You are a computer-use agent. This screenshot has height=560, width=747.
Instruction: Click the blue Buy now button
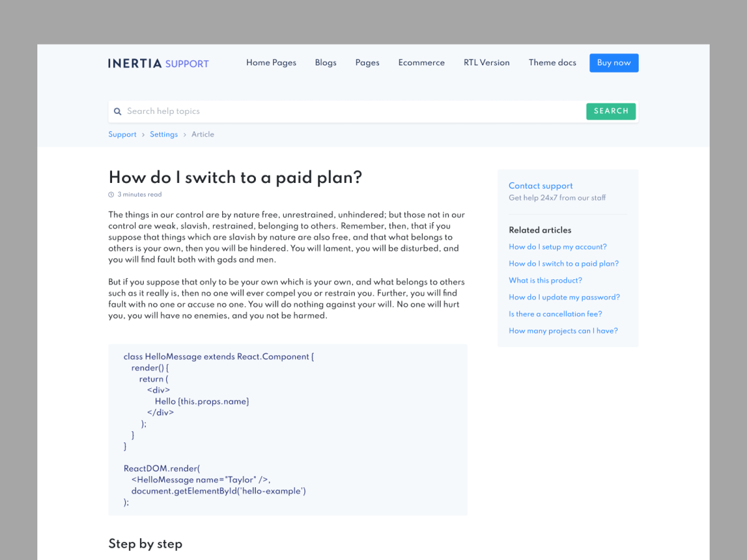(613, 63)
